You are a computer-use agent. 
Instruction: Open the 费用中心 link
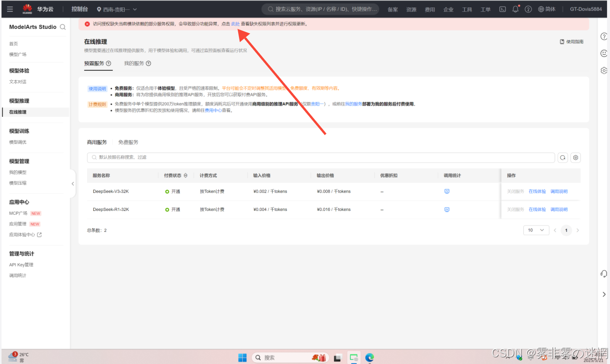(213, 111)
